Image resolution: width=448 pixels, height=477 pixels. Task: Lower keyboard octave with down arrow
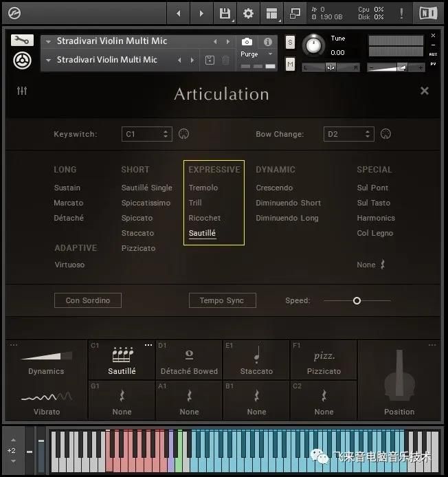point(13,461)
